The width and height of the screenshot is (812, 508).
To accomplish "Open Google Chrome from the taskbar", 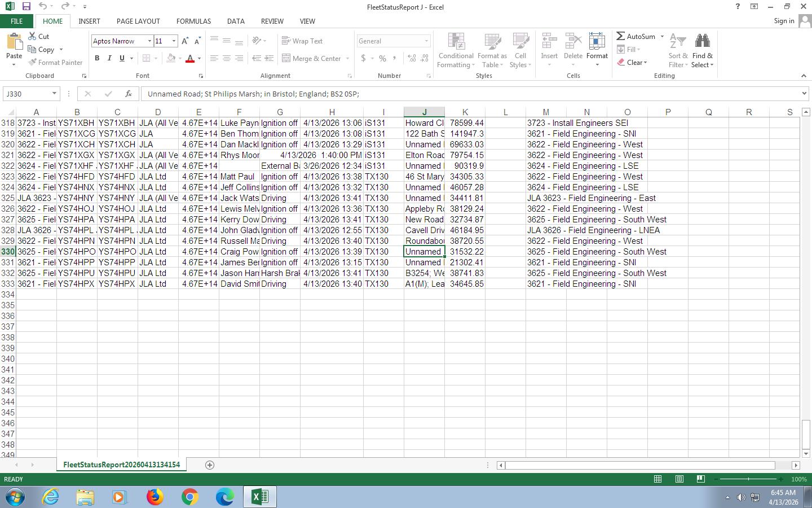I will tap(189, 497).
